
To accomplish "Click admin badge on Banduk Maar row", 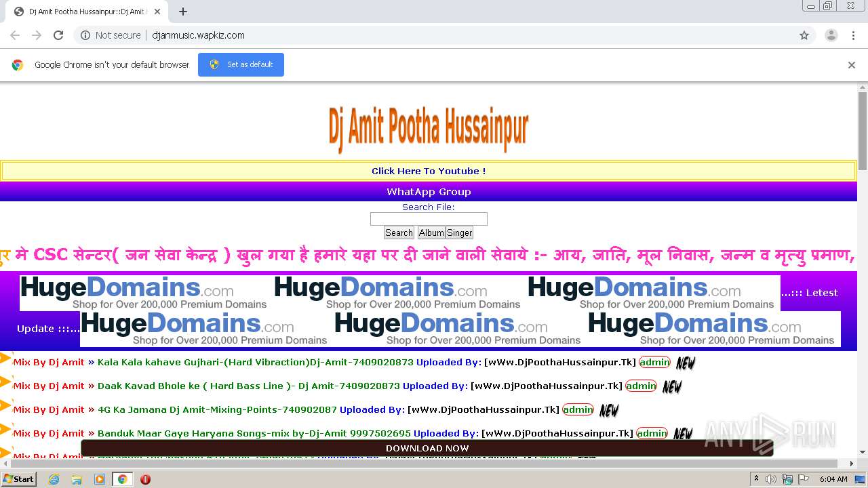I will [652, 434].
